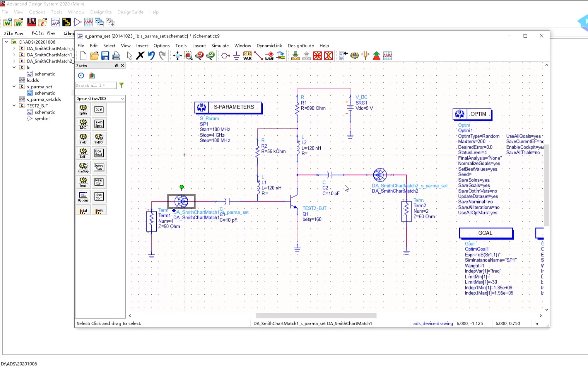
Task: Click the Save schematic toolbar icon
Action: 105,56
